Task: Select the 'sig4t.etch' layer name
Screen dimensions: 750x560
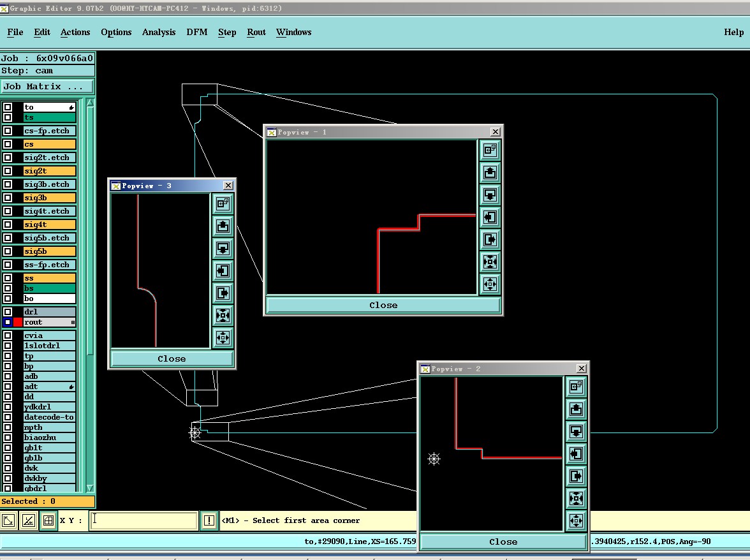Action: [x=49, y=211]
